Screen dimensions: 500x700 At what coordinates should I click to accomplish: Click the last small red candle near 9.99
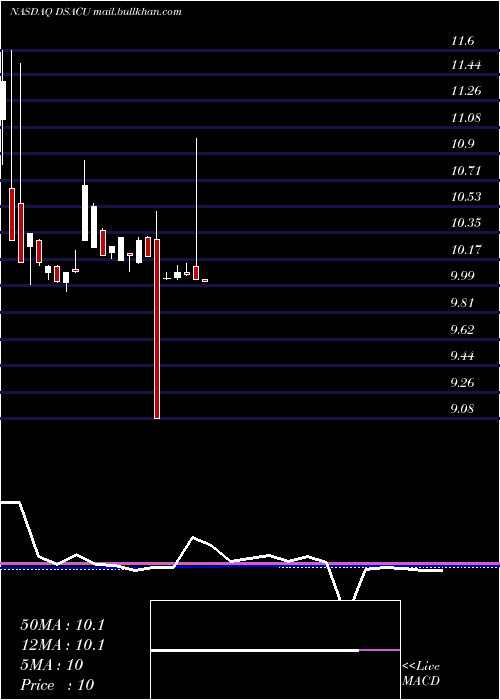point(205,280)
